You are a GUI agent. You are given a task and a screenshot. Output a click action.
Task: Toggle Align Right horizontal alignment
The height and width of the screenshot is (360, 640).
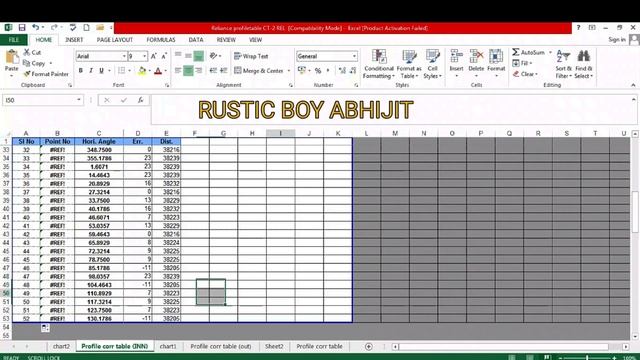199,71
